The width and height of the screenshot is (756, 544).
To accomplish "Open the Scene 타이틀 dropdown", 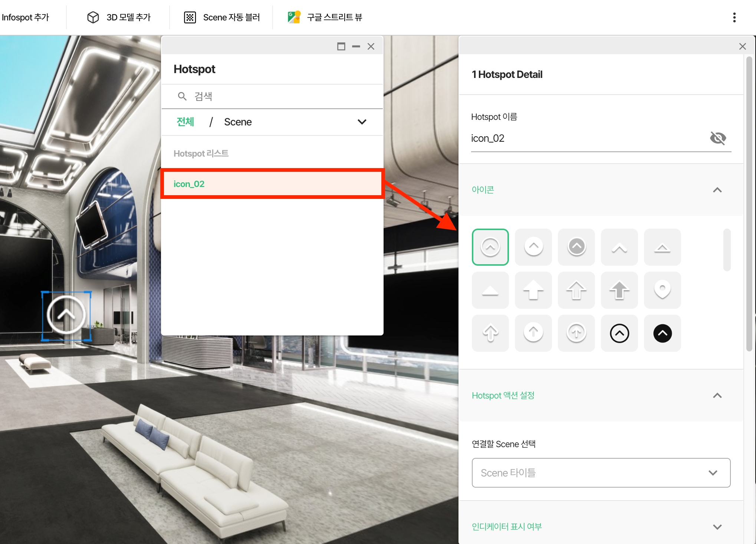I will pyautogui.click(x=601, y=473).
